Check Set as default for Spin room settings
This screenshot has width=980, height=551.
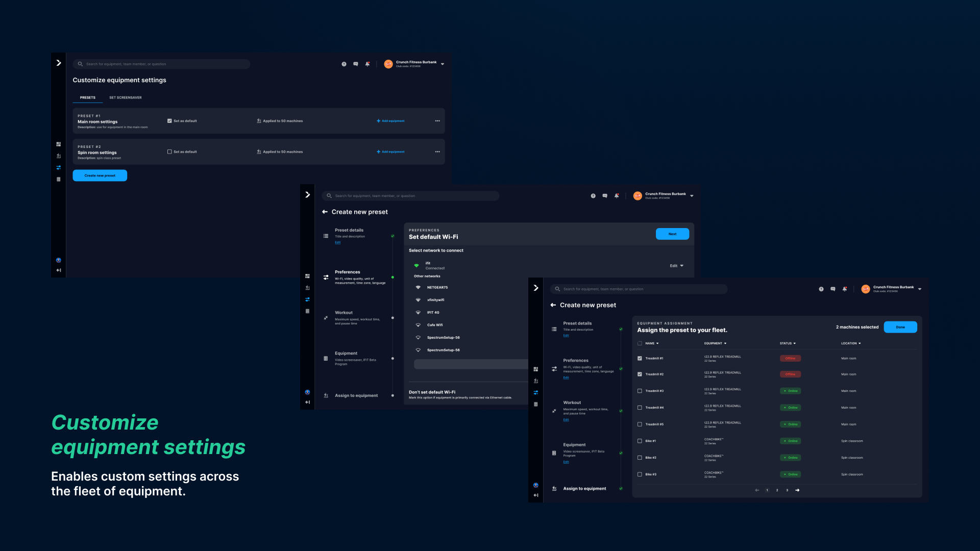(169, 152)
